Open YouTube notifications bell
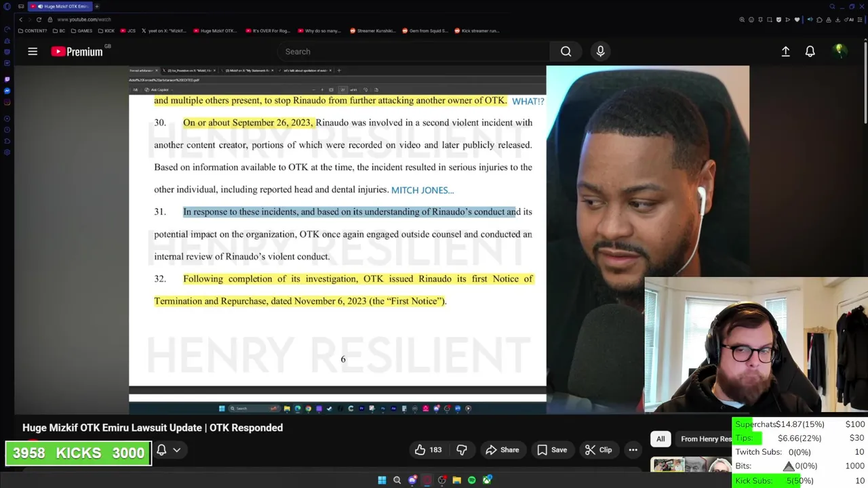The image size is (868, 488). coord(810,52)
